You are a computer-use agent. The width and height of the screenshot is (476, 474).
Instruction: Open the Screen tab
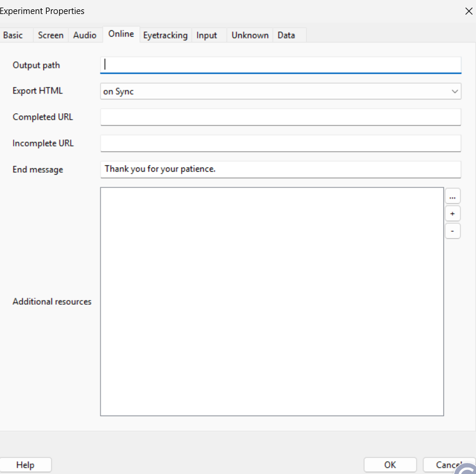51,35
